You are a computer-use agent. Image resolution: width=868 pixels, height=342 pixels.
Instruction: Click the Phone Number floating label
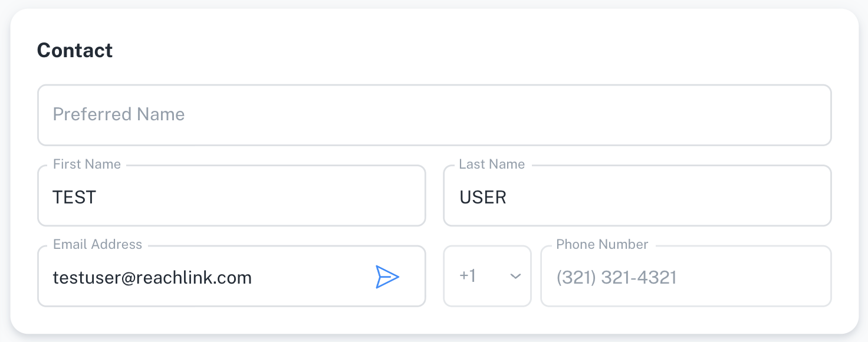click(602, 245)
